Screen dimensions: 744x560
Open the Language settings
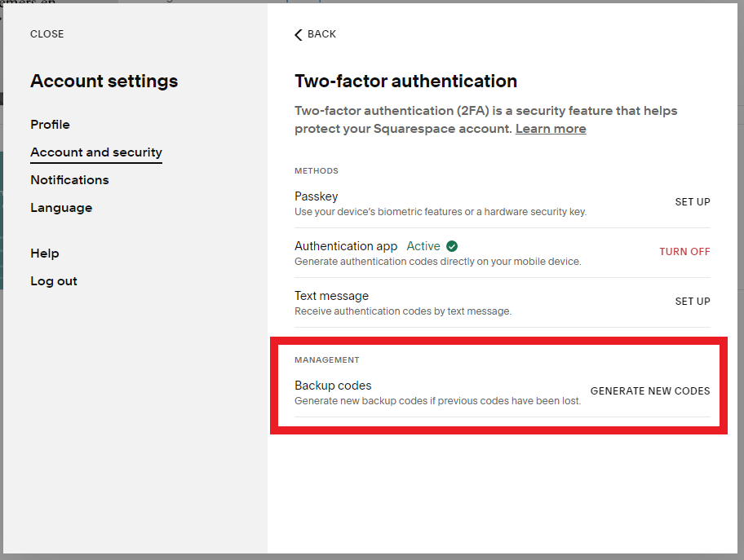point(61,208)
